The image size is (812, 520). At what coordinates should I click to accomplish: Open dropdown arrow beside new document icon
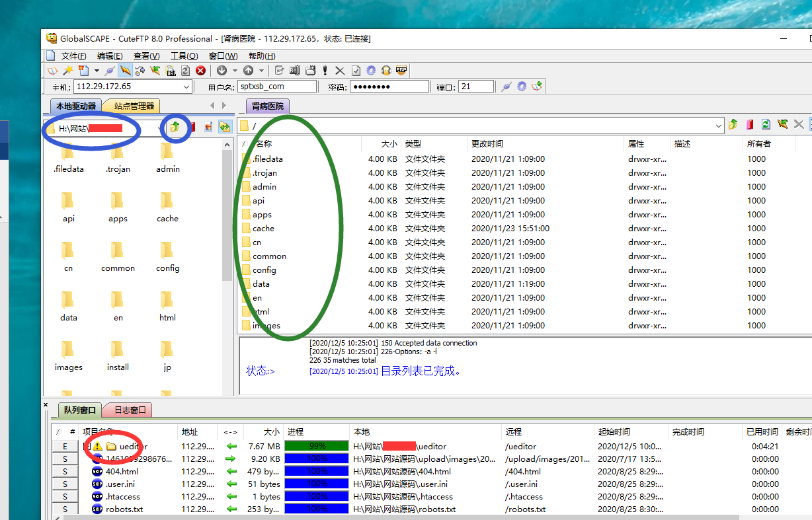97,71
